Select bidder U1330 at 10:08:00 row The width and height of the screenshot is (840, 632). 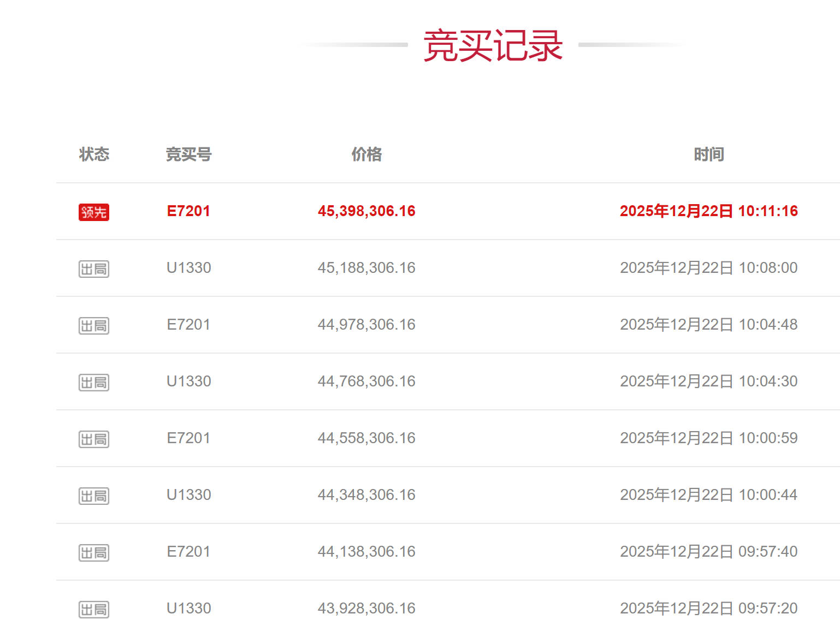(188, 268)
